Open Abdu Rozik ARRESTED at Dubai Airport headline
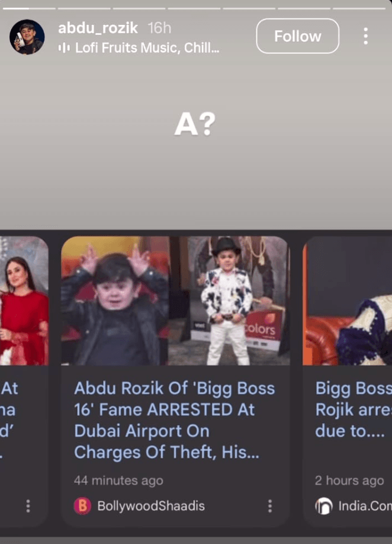The image size is (392, 544). click(x=174, y=420)
